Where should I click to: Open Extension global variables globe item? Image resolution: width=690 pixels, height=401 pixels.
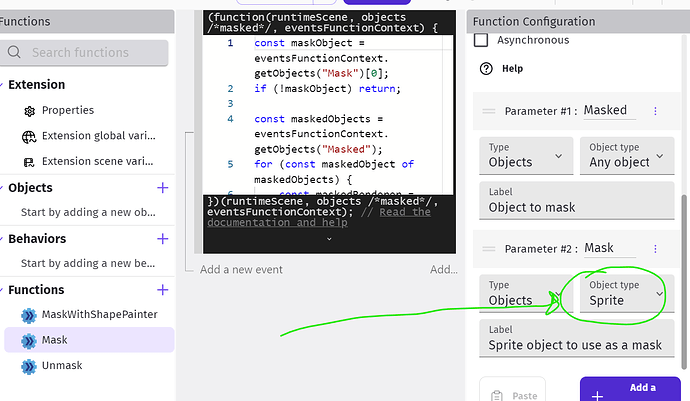coord(30,135)
